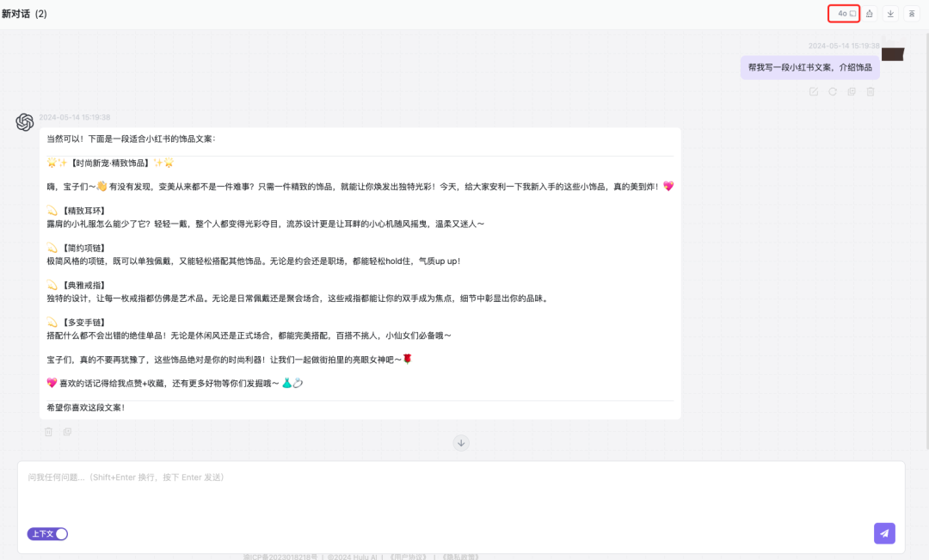Viewport: 929px width, 560px height.
Task: Delete the AI reply with the trash icon
Action: coord(48,432)
